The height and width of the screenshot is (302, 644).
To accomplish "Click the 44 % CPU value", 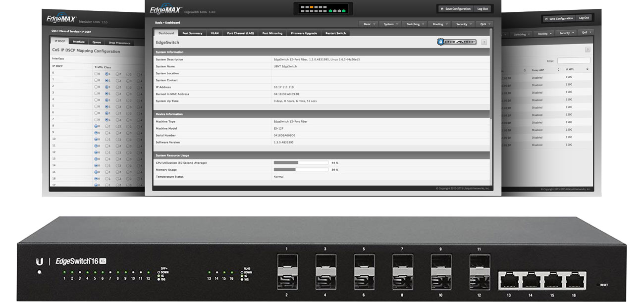I will [x=335, y=162].
